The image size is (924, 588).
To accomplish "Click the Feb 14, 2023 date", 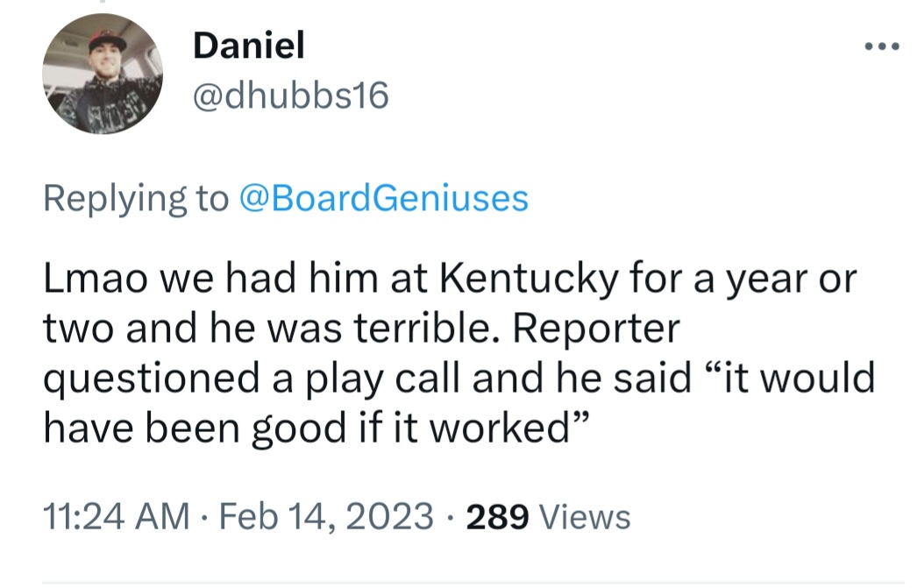I will click(326, 515).
